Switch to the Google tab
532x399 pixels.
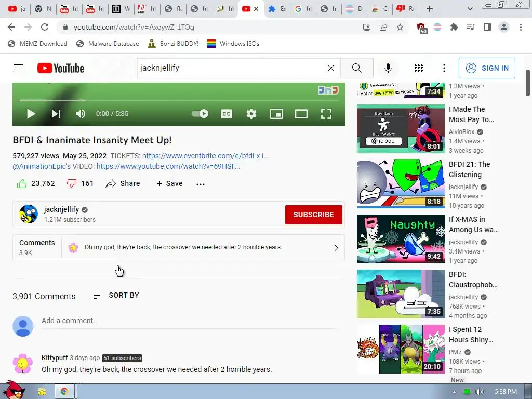click(303, 9)
